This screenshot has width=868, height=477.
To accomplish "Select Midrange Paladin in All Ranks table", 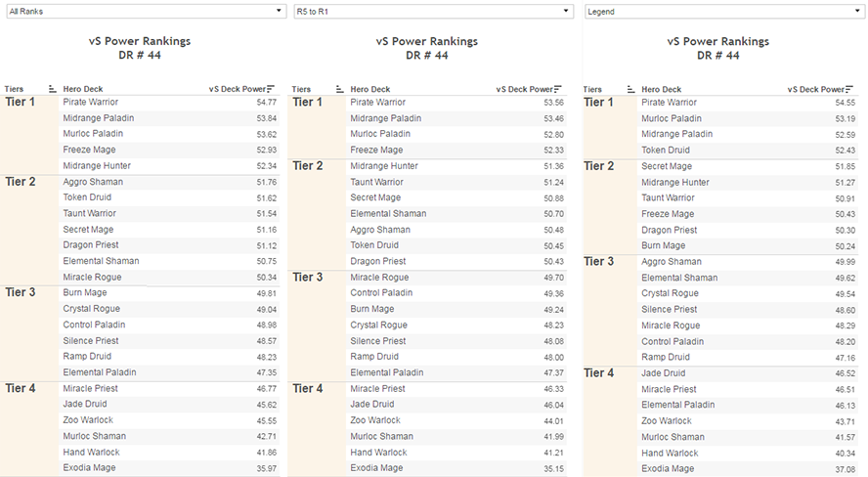I will coord(99,118).
